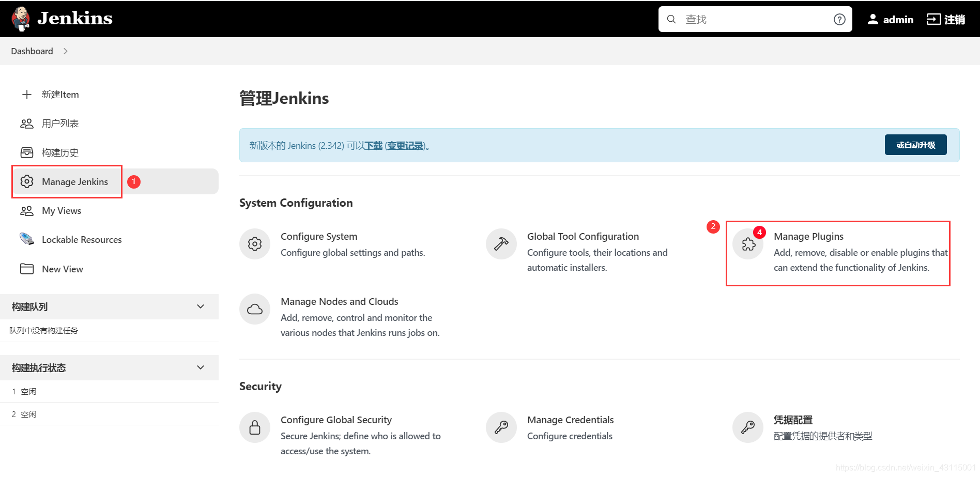The width and height of the screenshot is (980, 477).
Task: Click the 凭据配置 key icon
Action: (748, 427)
